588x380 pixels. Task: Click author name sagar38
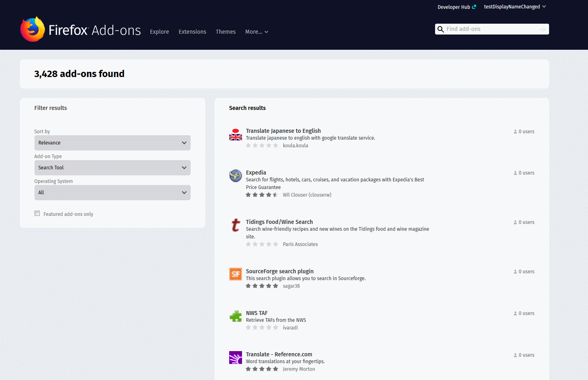(291, 286)
